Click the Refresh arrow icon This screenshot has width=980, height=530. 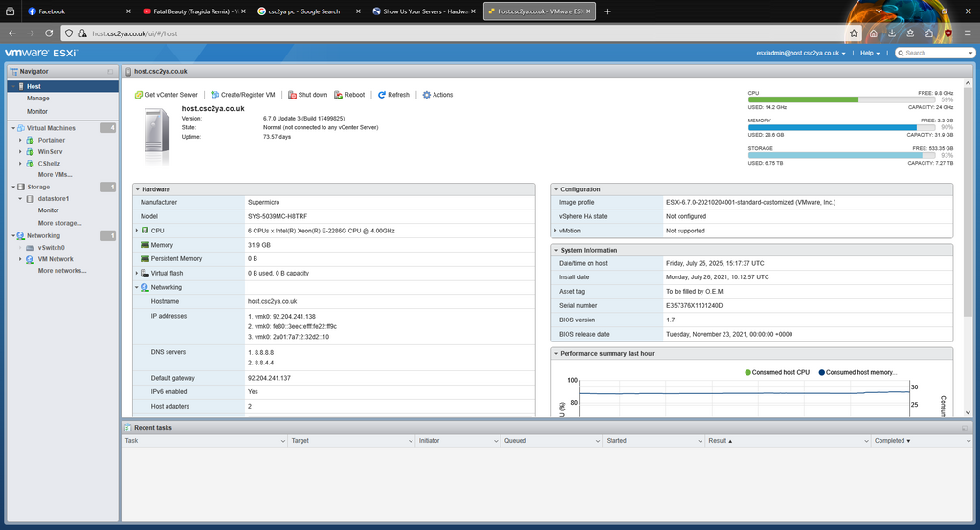(381, 95)
